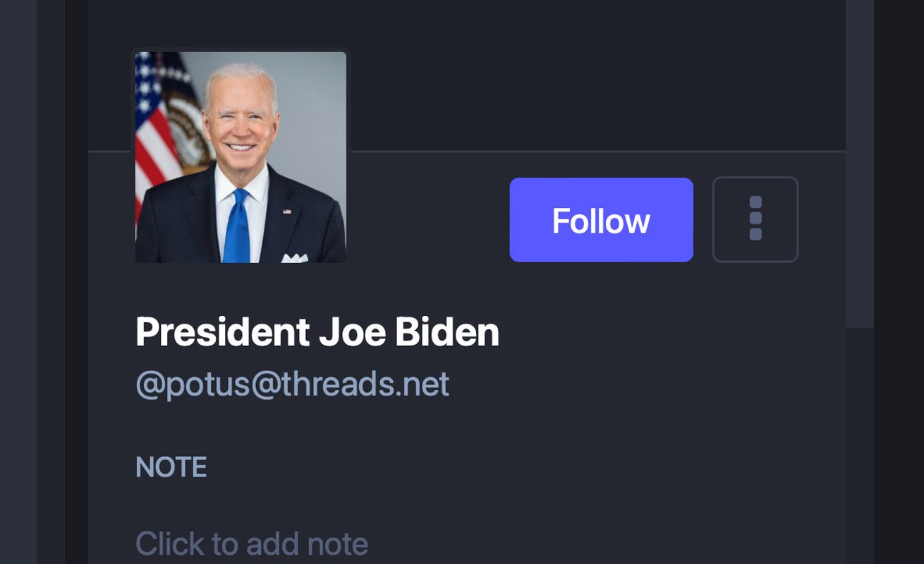Screen dimensions: 924x564
Task: Expand account actions via the vertical ellipsis
Action: [755, 219]
